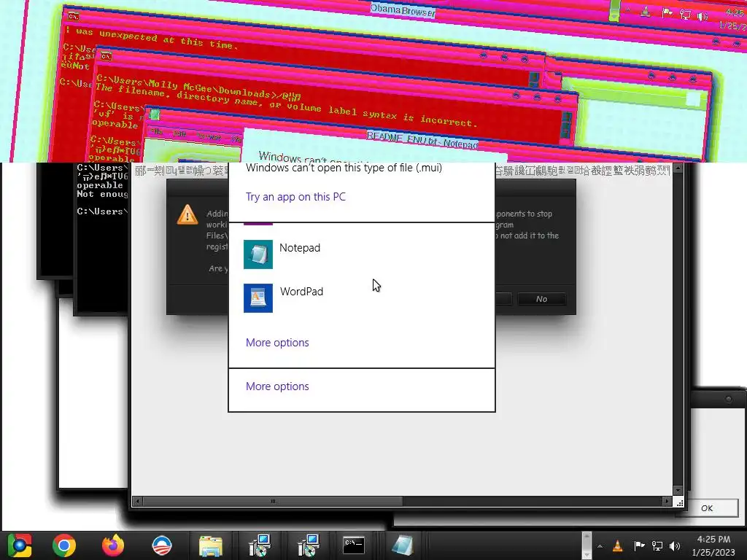This screenshot has height=560, width=747.
Task: Select the installer icon next to Command Prompt
Action: tap(308, 545)
